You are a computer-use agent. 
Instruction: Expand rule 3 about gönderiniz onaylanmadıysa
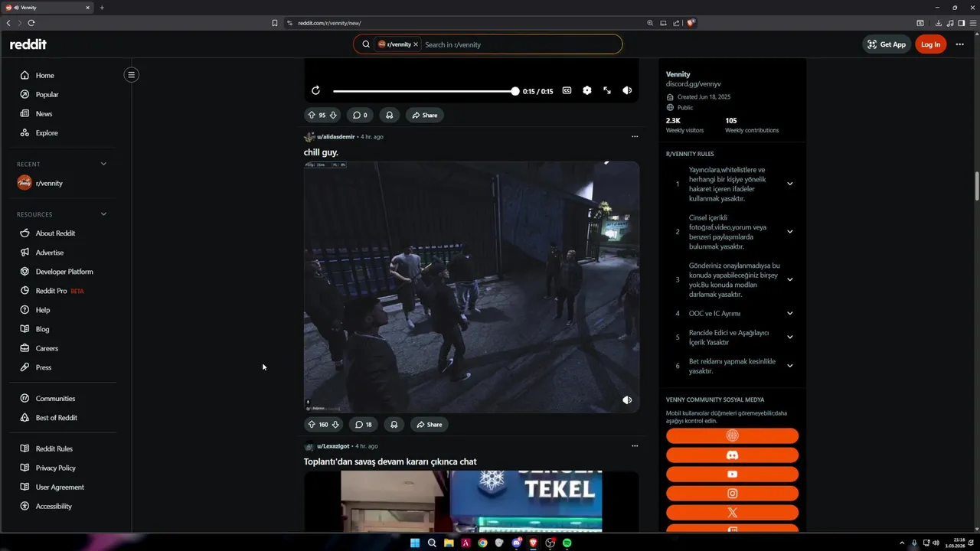(789, 279)
